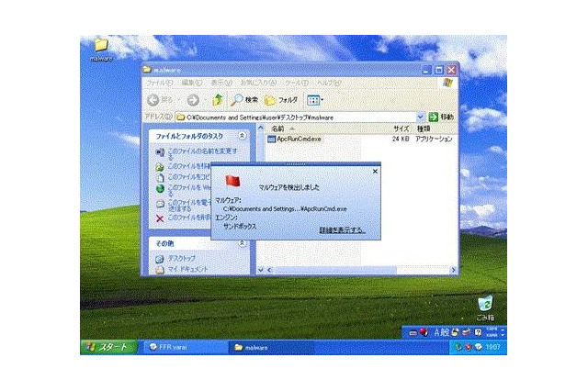Screen dimensions: 588x391
Task: Click the publish-to-Web globe icon
Action: pos(160,188)
